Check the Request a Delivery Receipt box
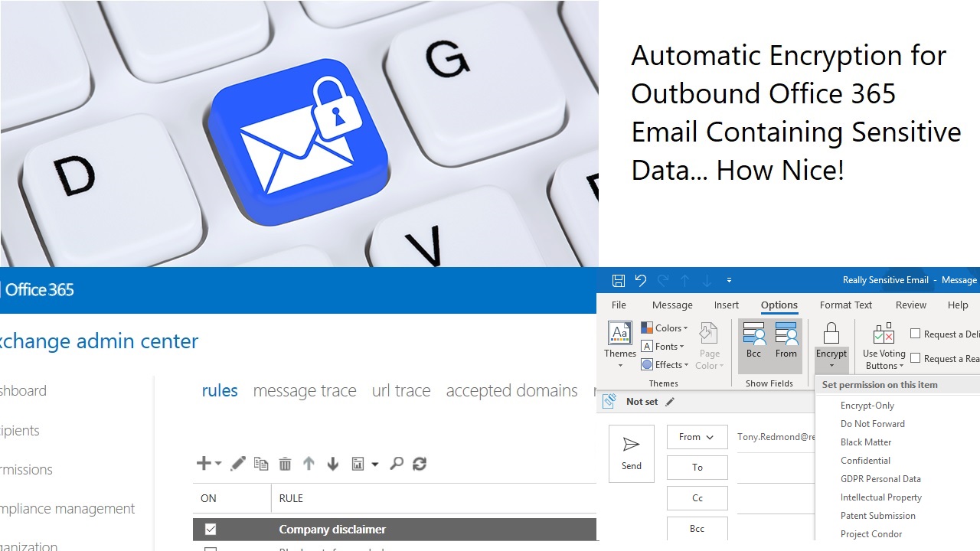The width and height of the screenshot is (980, 551). (x=915, y=334)
